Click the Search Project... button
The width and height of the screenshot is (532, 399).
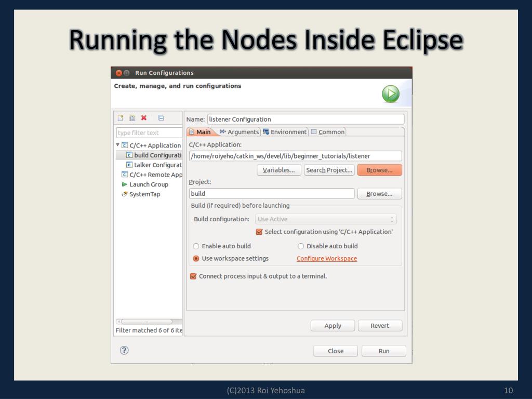pyautogui.click(x=329, y=170)
